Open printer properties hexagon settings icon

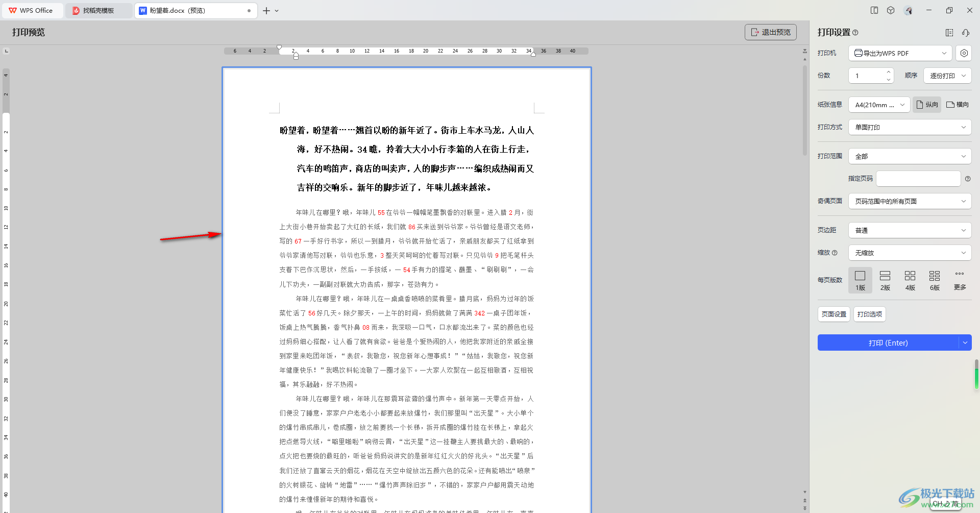pyautogui.click(x=964, y=53)
